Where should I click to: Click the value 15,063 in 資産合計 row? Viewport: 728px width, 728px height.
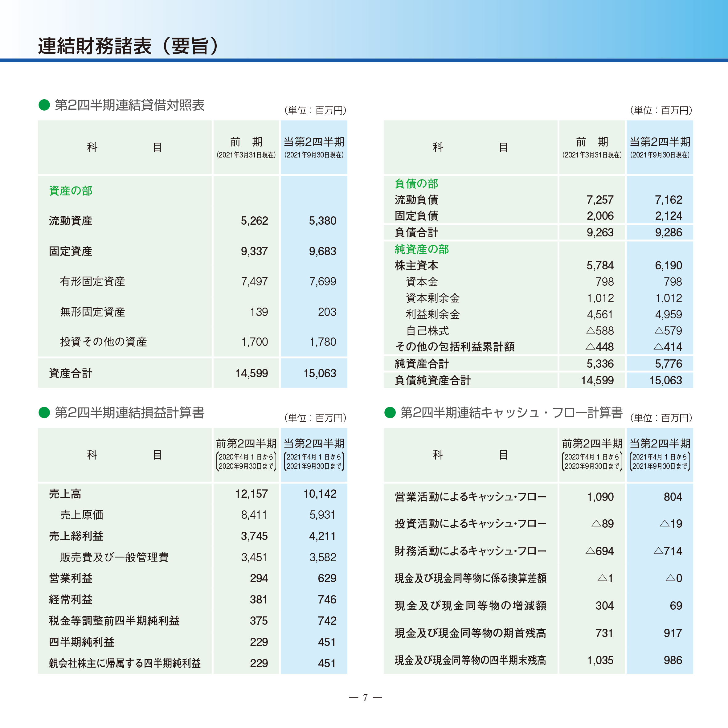(320, 373)
